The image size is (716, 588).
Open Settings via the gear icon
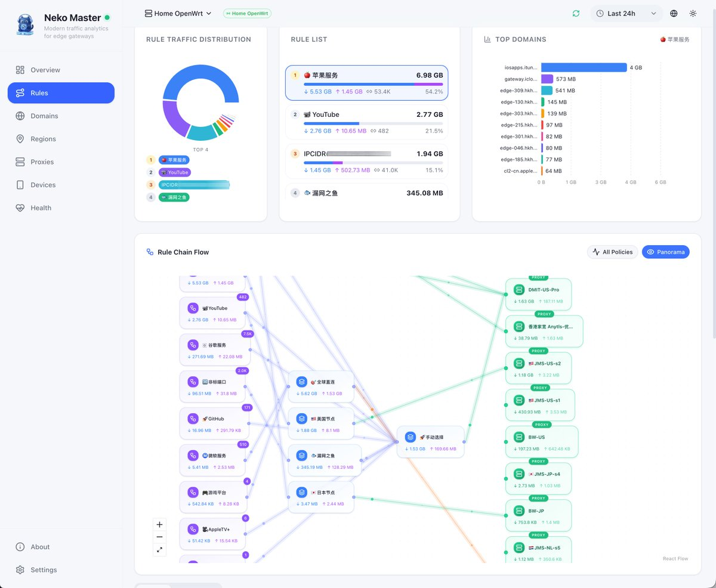(20, 570)
